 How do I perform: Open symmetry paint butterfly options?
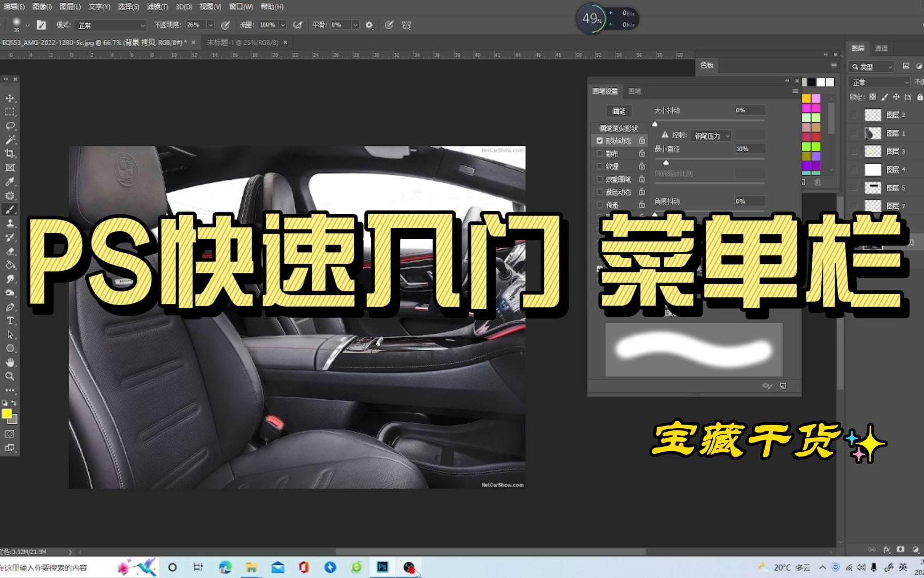(406, 25)
